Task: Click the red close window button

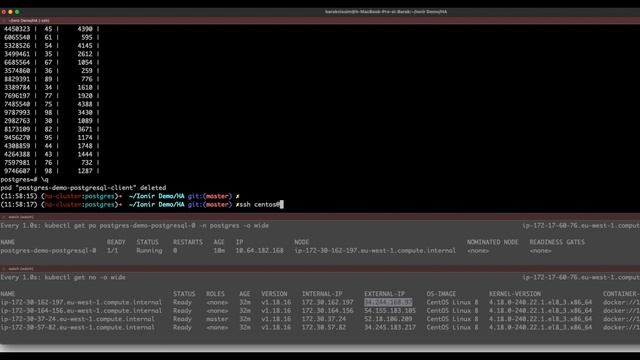Action: [x=4, y=12]
